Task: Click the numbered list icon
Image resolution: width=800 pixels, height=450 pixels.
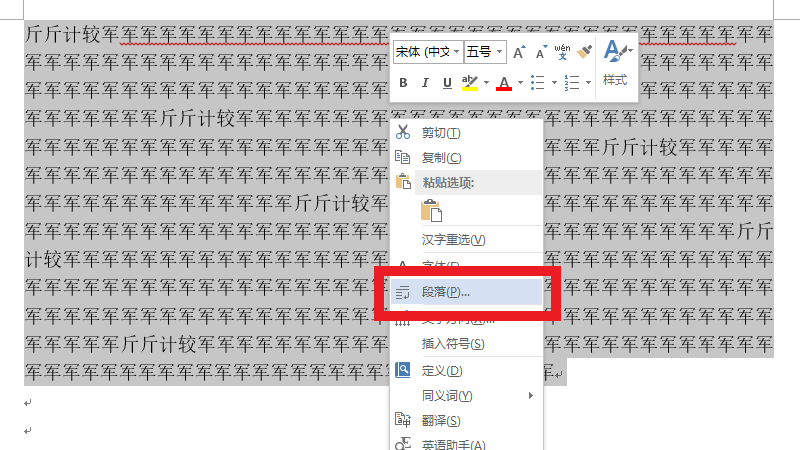Action: coord(571,82)
